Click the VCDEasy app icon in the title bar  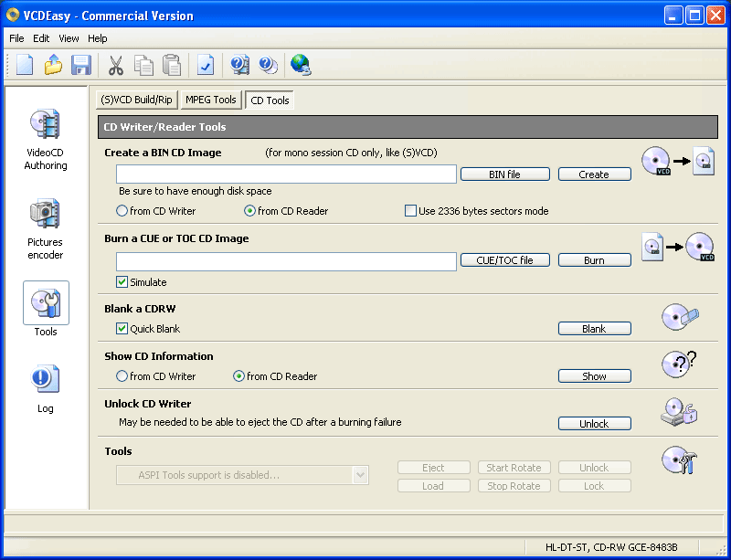(13, 16)
